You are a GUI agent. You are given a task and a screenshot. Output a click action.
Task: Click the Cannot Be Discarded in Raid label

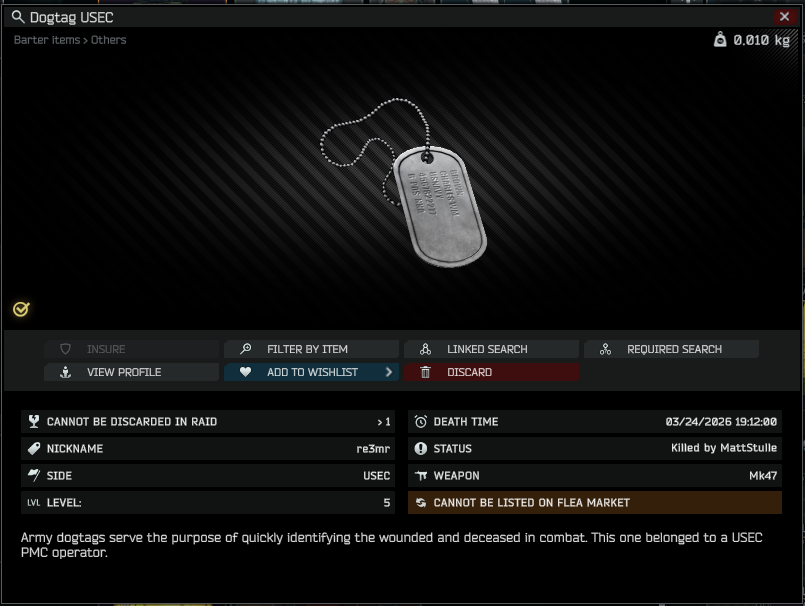coord(132,422)
